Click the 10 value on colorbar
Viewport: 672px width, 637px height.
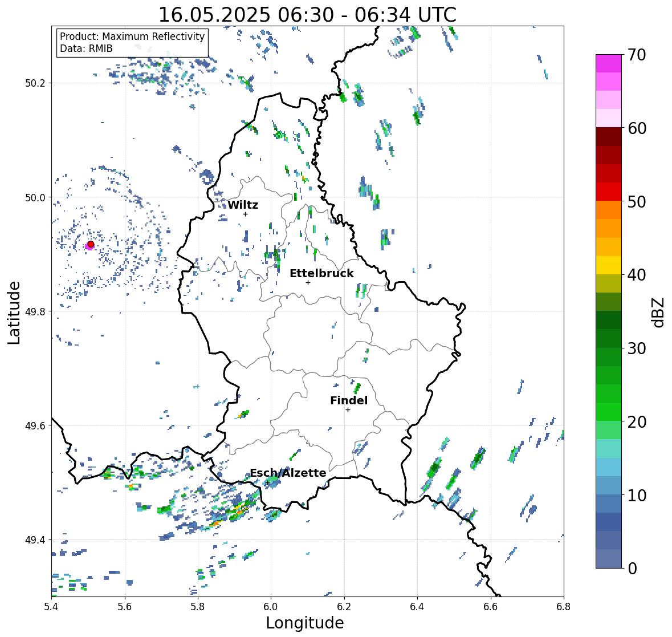tap(637, 495)
